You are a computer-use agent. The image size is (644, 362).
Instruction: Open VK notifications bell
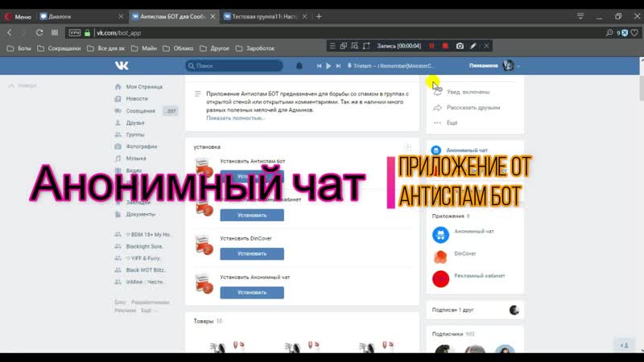point(299,66)
